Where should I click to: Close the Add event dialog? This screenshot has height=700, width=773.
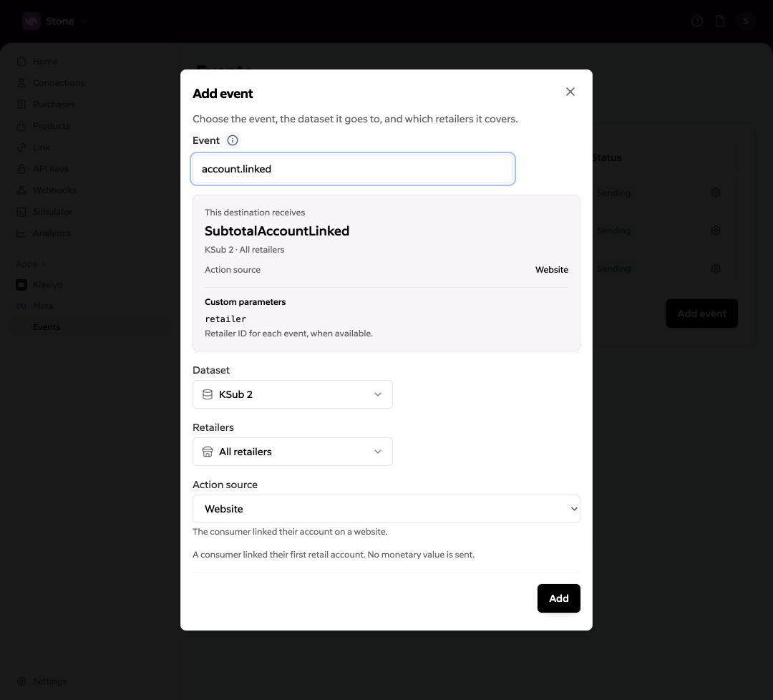coord(570,92)
